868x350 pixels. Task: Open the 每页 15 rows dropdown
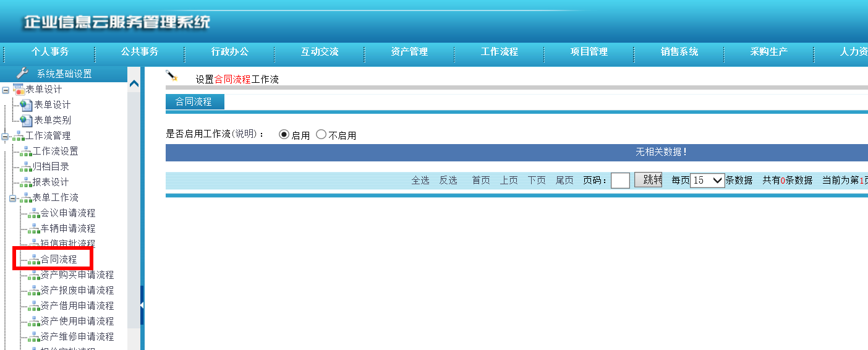pos(707,181)
